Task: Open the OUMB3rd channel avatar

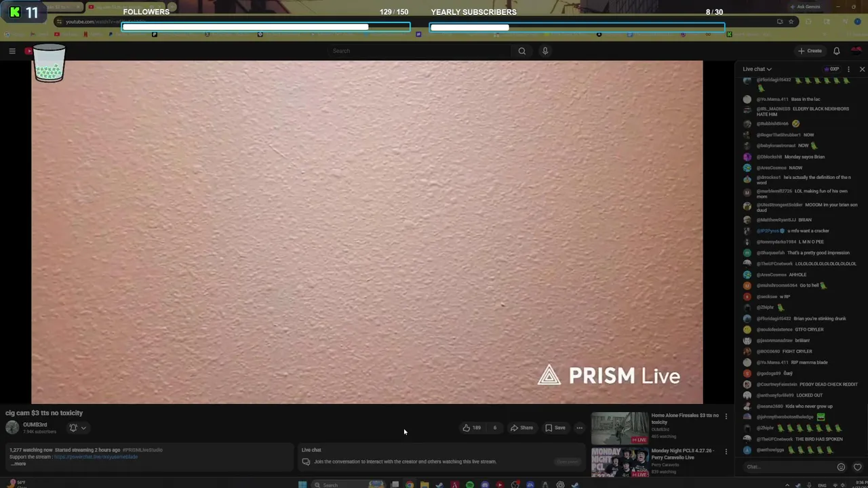Action: tap(12, 427)
